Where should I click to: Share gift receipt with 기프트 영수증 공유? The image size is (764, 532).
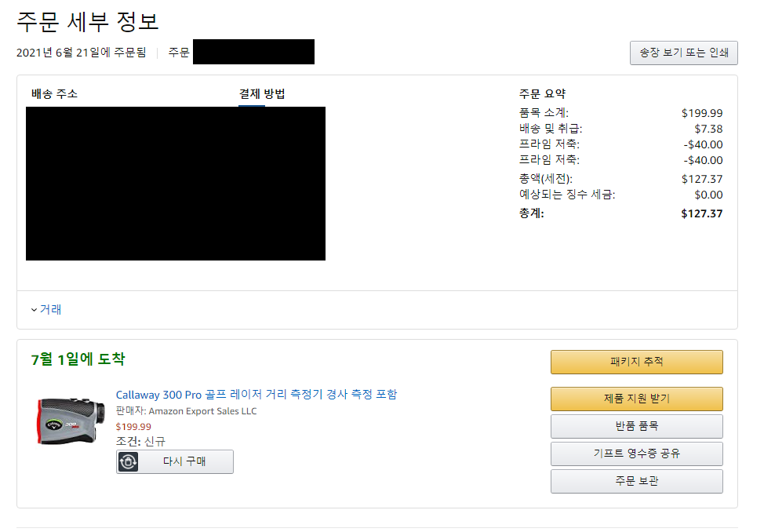[x=636, y=454]
